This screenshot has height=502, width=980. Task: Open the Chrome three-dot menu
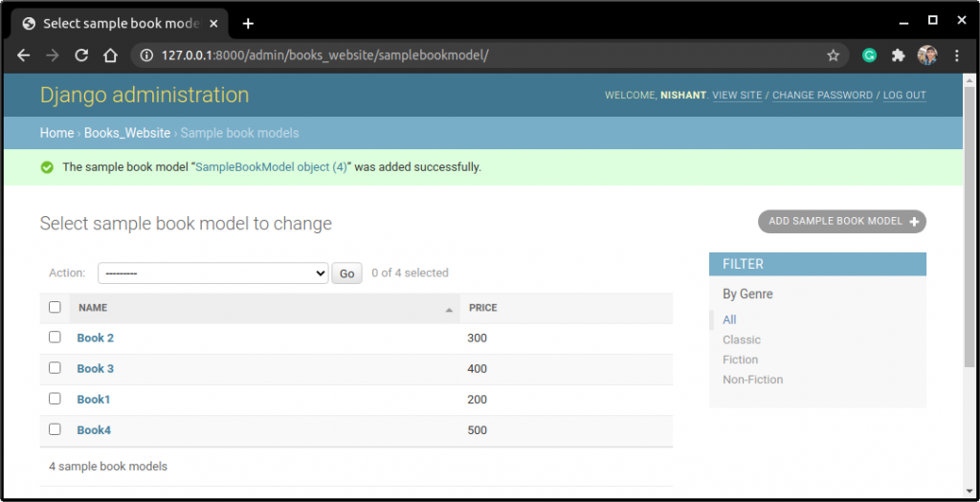957,55
